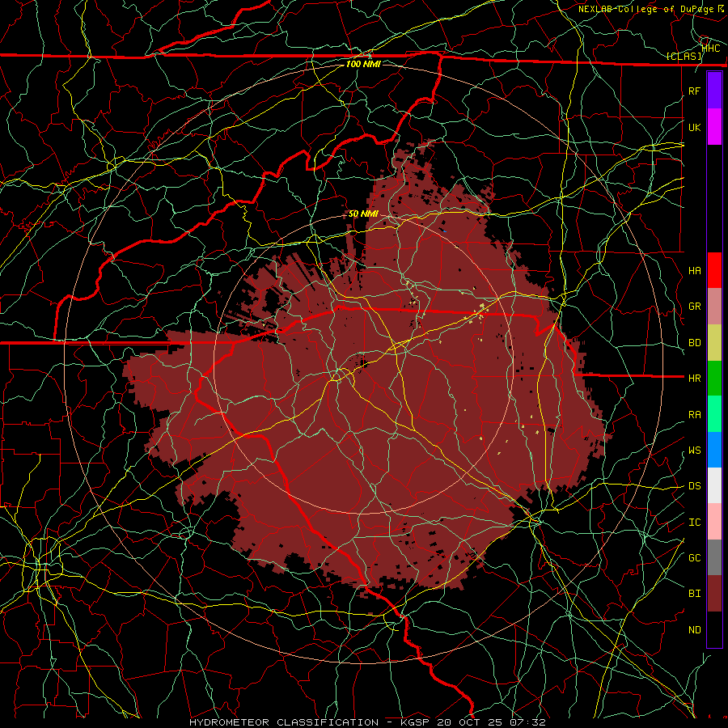Click the KGSP radar site identifier
Image resolution: width=728 pixels, height=728 pixels.
click(416, 722)
